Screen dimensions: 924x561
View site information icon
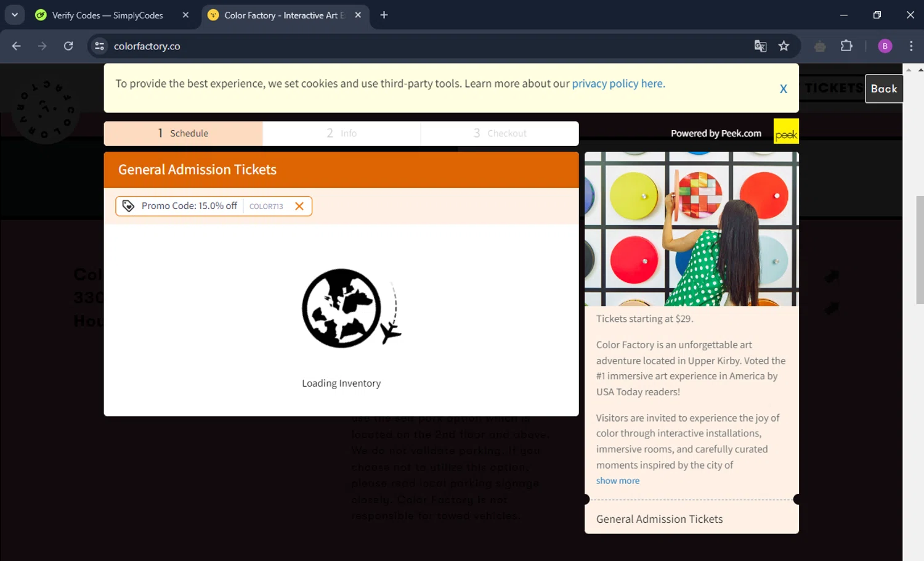(x=99, y=46)
